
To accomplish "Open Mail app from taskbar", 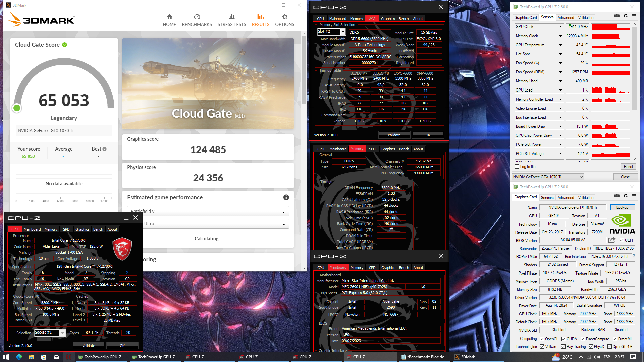I will point(56,357).
